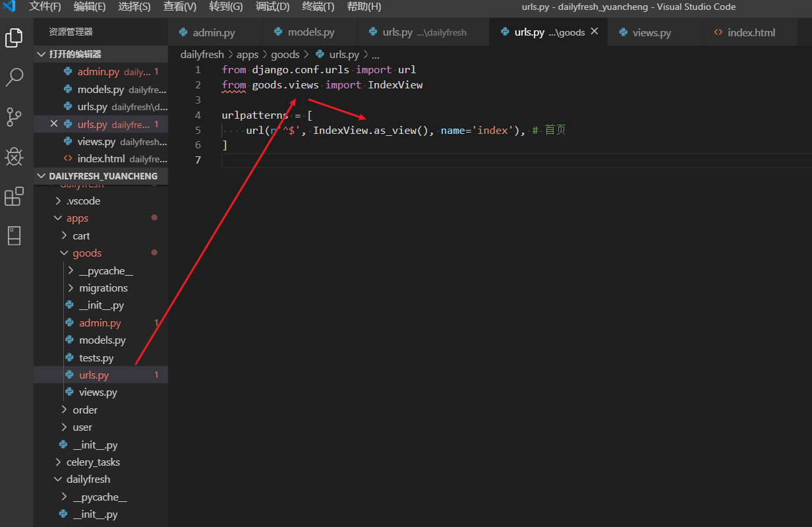
Task: Switch to urls.py dailyfresh editor tab
Action: pos(424,32)
